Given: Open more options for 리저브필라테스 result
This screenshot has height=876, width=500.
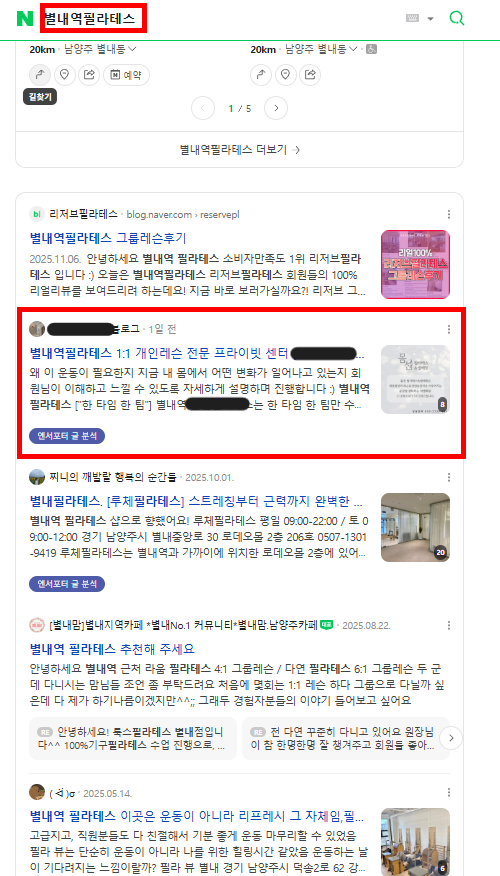Looking at the screenshot, I should pos(449,215).
